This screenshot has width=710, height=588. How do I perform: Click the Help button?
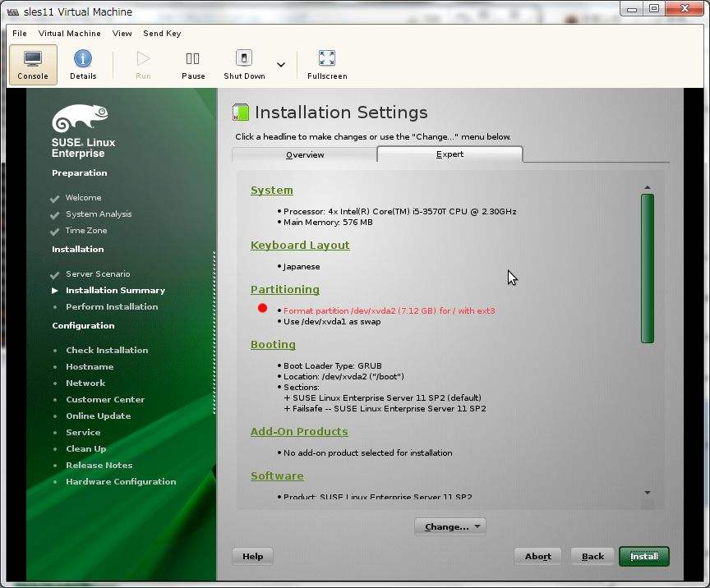[x=252, y=556]
